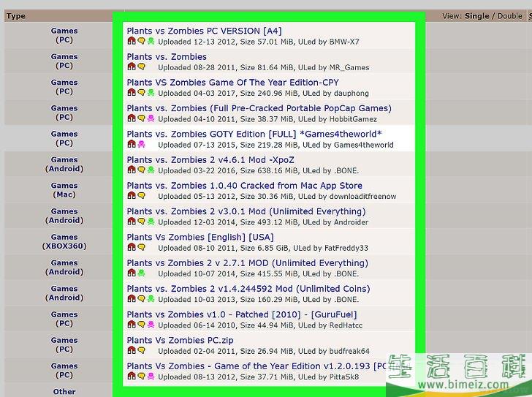This screenshot has height=397, width=532.
Task: Click magnet icon for v1.4.244592 Mod Unlimited Coins
Action: tap(132, 299)
